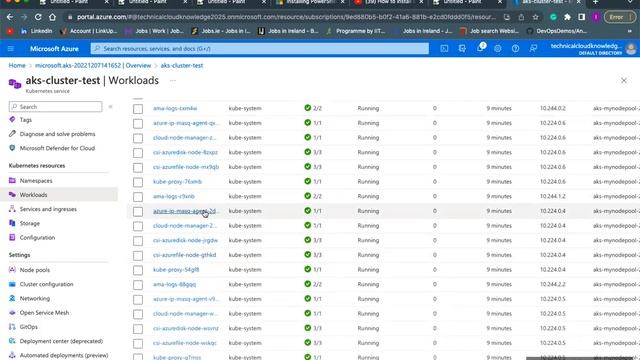Open Open Service Mesh settings
Viewport: 640px width, 360px height.
pyautogui.click(x=44, y=313)
